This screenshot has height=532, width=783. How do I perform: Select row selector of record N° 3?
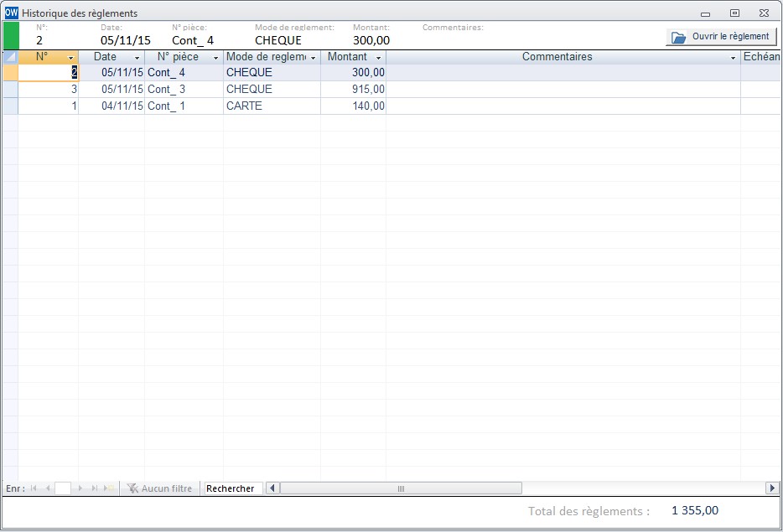tap(11, 90)
